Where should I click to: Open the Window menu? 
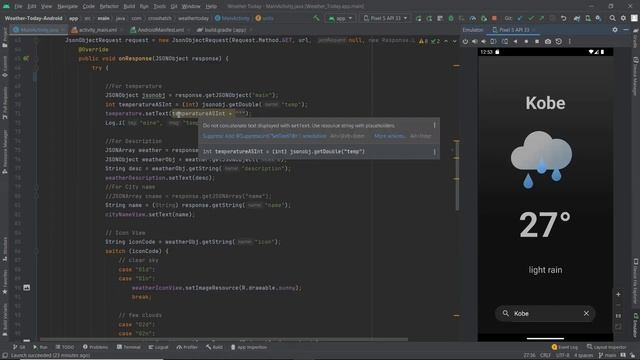[191, 7]
